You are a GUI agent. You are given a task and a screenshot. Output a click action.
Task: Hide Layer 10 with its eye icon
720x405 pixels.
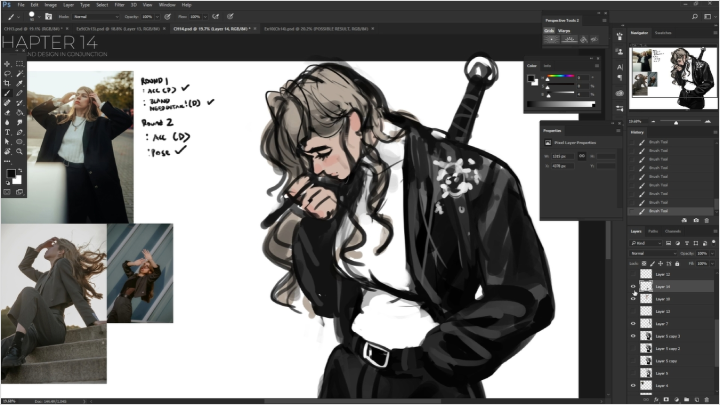point(633,299)
